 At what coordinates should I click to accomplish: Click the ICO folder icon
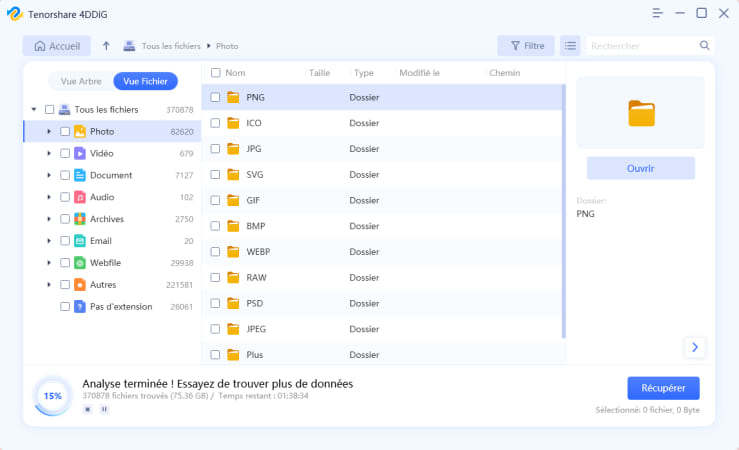(233, 123)
